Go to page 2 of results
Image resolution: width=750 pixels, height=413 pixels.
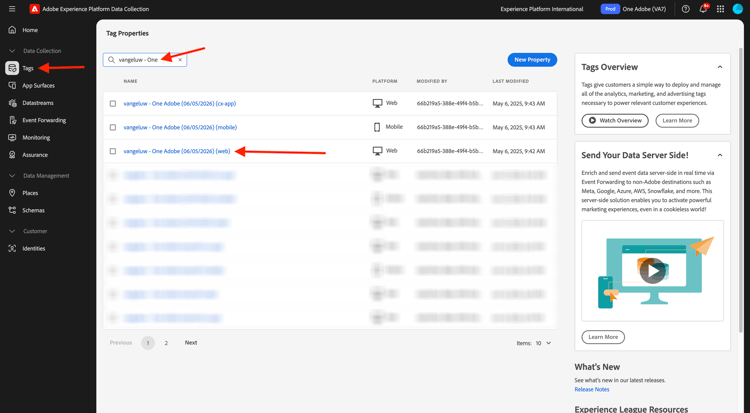pos(166,343)
